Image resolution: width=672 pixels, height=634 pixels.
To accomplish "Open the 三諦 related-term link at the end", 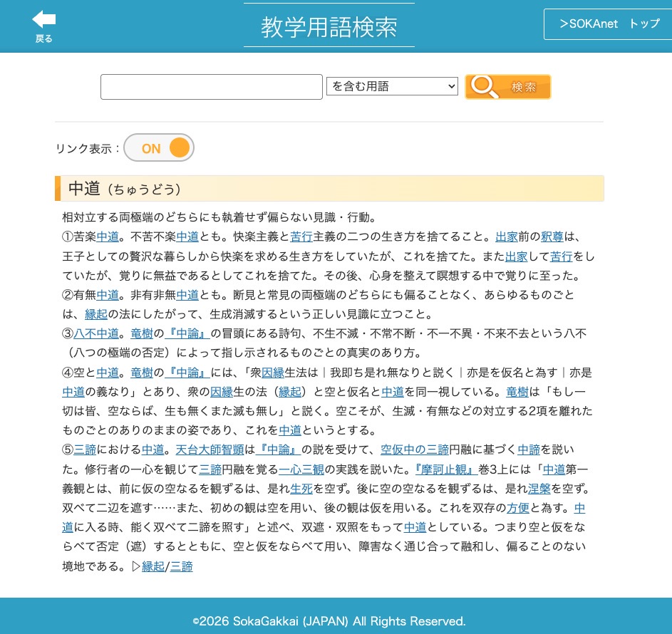I will [182, 567].
